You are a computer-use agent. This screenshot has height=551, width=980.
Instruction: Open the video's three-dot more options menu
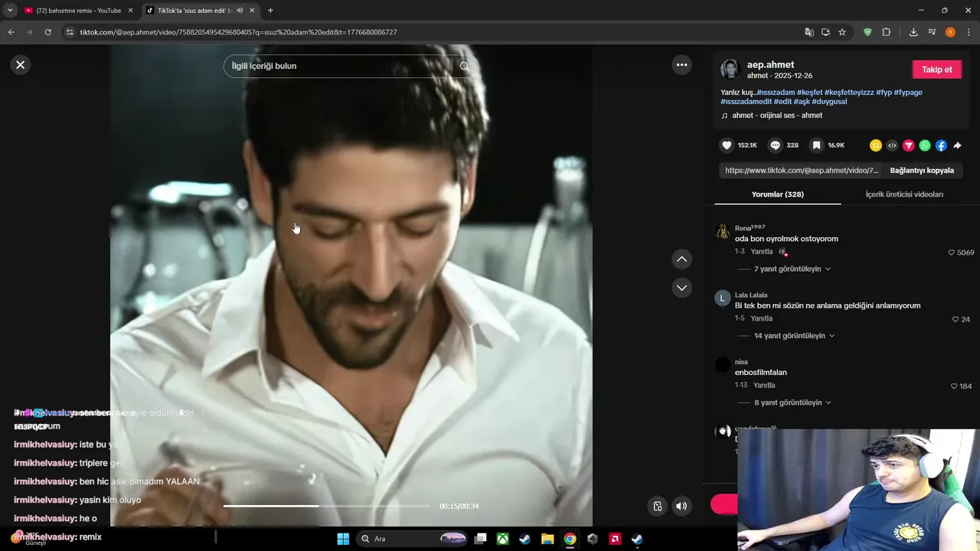click(681, 65)
